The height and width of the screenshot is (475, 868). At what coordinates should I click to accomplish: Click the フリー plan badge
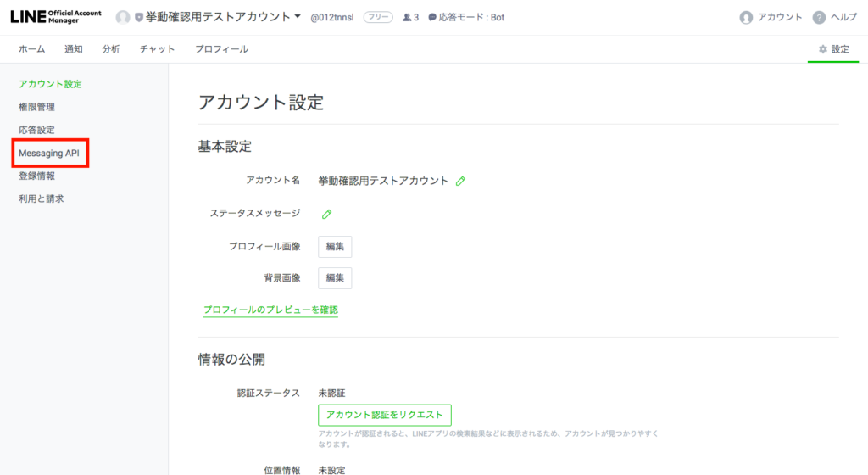(378, 17)
